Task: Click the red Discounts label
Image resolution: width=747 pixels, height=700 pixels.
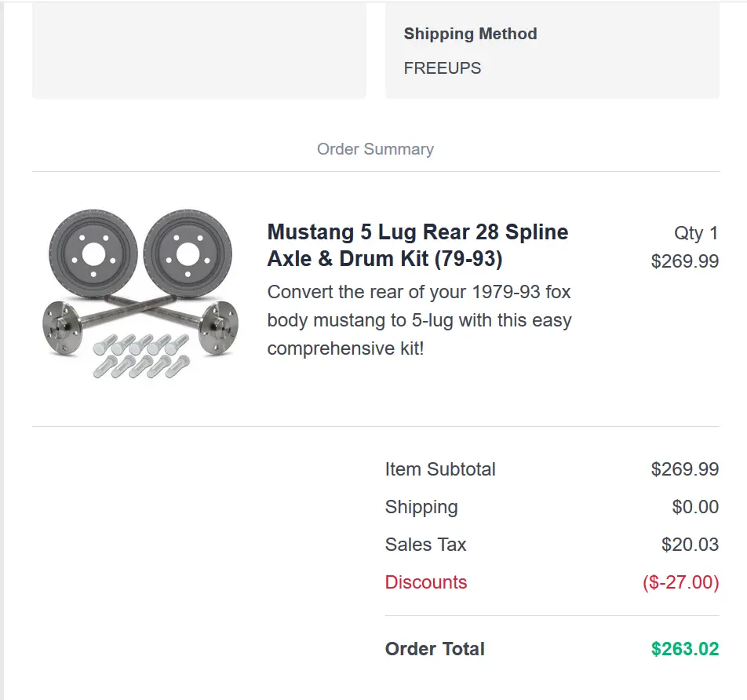Action: click(x=426, y=582)
